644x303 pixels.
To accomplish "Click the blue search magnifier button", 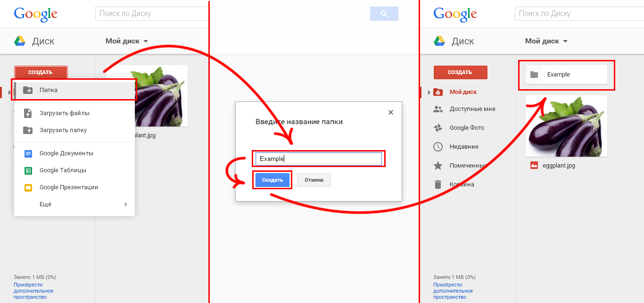I will point(384,14).
